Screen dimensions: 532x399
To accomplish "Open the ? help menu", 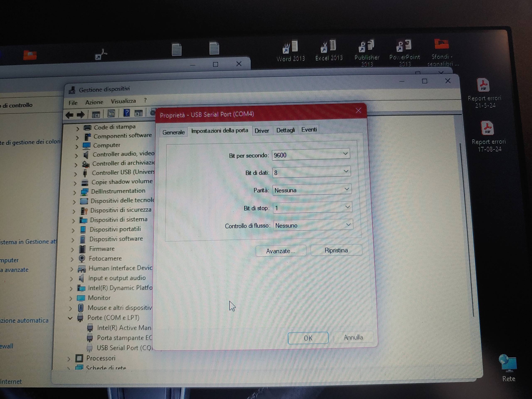I will pos(145,100).
